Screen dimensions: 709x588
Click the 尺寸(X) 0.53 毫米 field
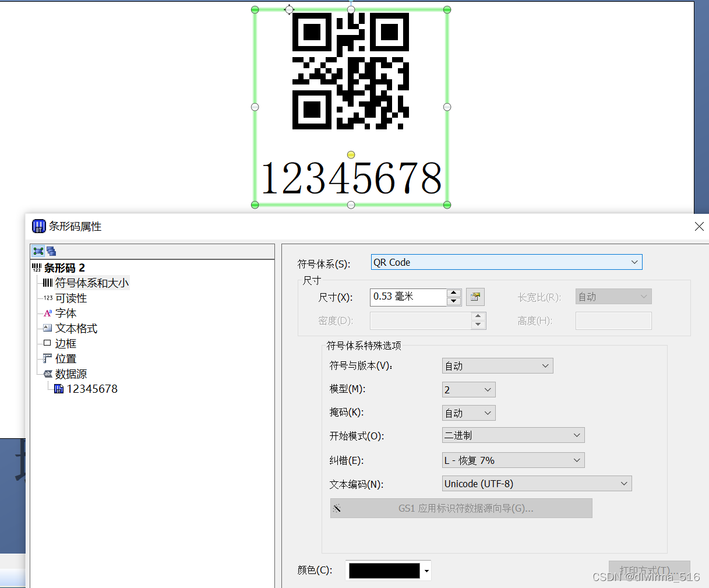[x=408, y=297]
